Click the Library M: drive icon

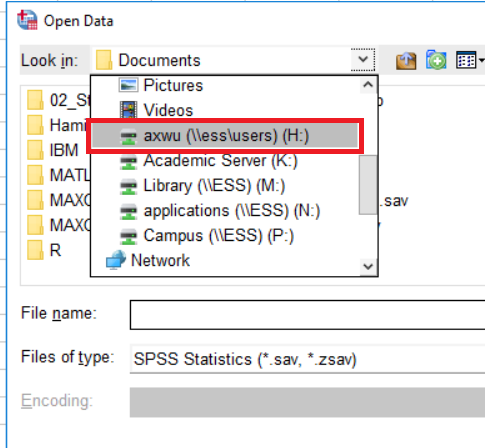pos(128,187)
